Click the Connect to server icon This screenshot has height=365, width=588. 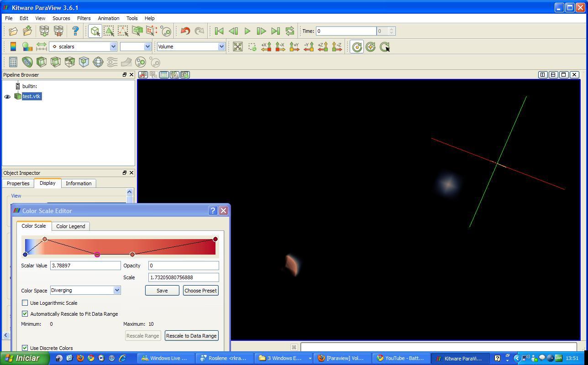pyautogui.click(x=44, y=31)
